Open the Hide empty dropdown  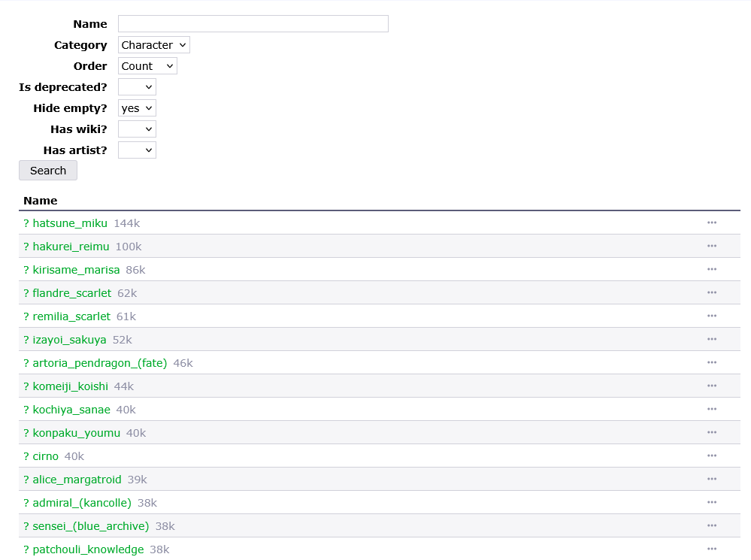137,108
